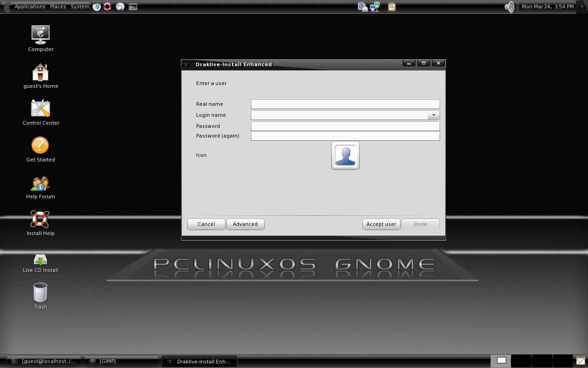The height and width of the screenshot is (368, 588).
Task: Click the Password (again) input field
Action: point(345,136)
